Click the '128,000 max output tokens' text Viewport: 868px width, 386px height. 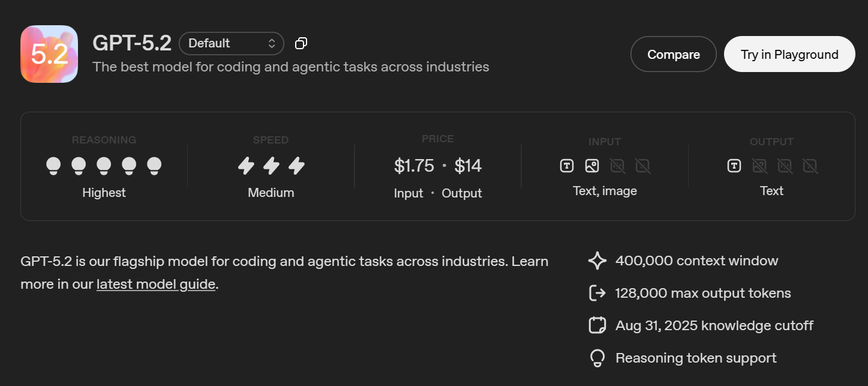pyautogui.click(x=703, y=293)
